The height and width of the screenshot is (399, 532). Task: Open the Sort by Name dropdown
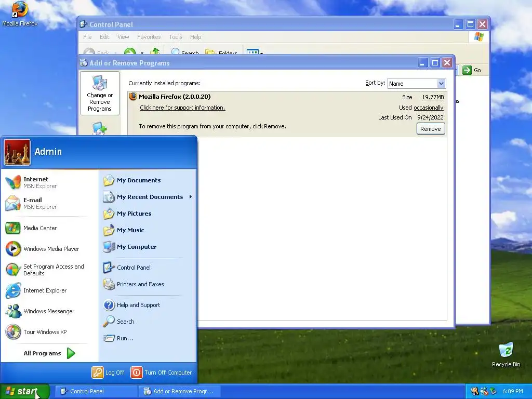(x=441, y=84)
